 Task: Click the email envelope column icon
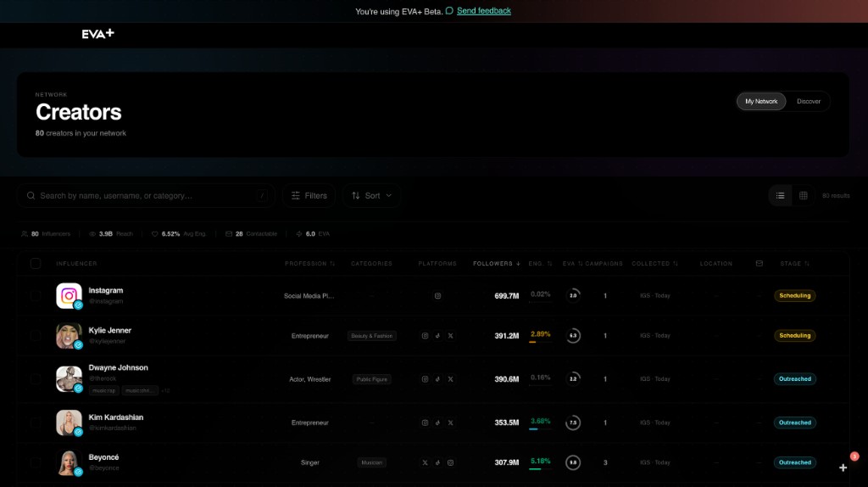[x=759, y=264]
